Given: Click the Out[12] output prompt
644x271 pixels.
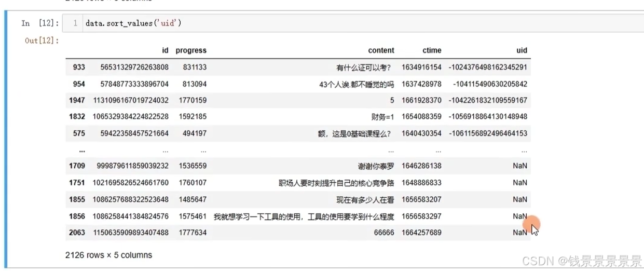Looking at the screenshot, I should pyautogui.click(x=42, y=40).
